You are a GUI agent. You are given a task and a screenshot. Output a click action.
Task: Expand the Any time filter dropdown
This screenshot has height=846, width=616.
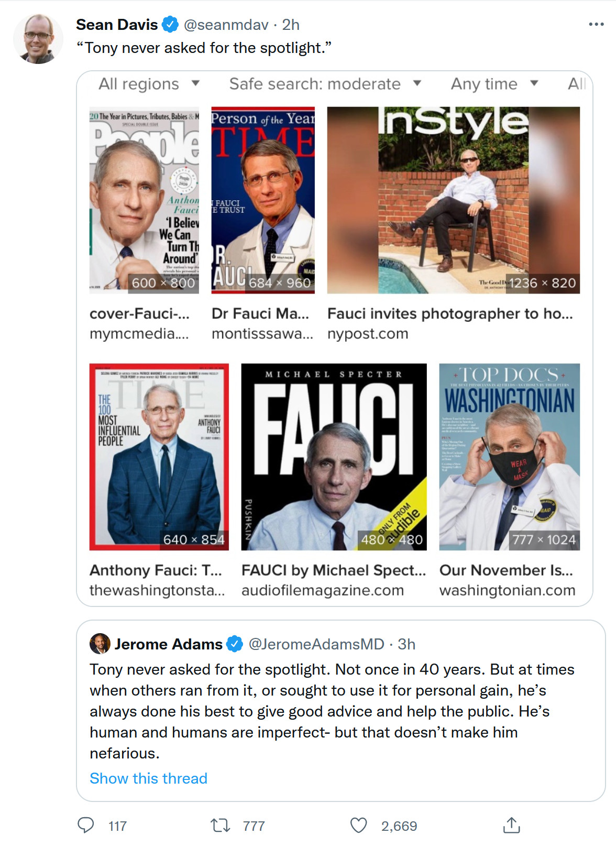pyautogui.click(x=494, y=84)
